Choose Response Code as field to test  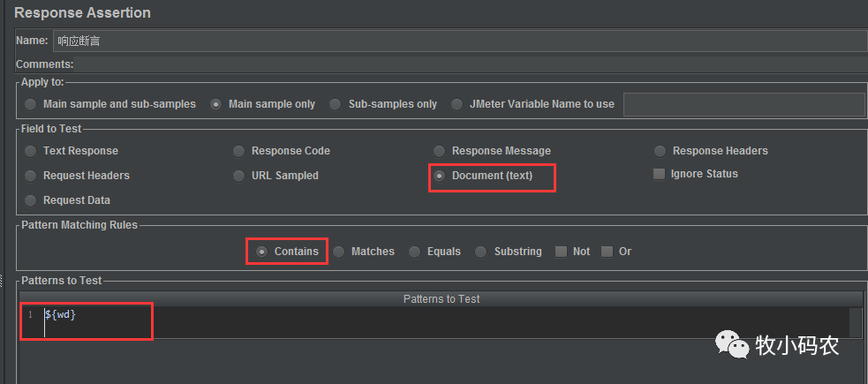[x=239, y=151]
